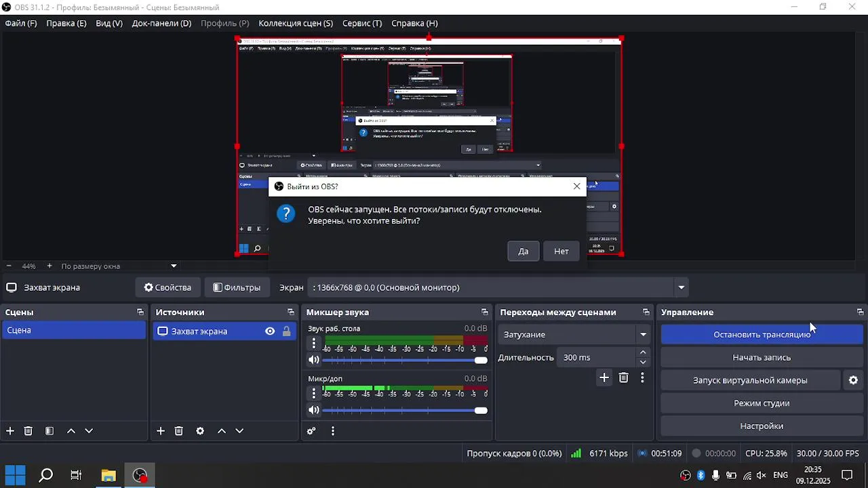
Task: Delete the selected scene with trash icon
Action: 28,431
